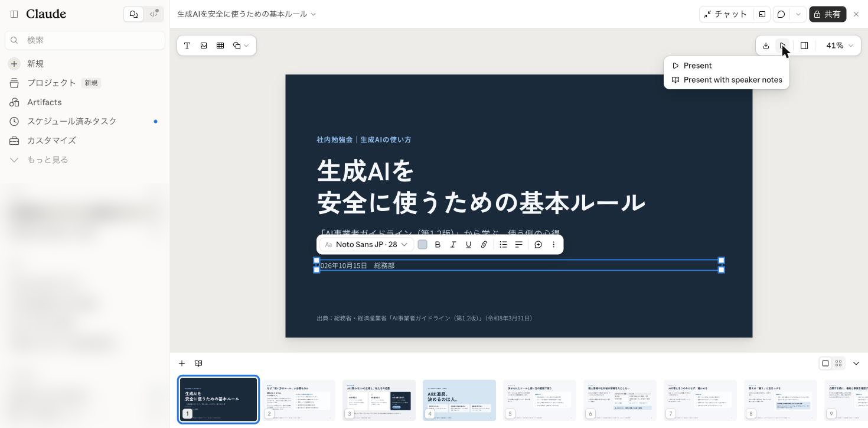Add a new slide
The image size is (868, 428).
click(182, 364)
